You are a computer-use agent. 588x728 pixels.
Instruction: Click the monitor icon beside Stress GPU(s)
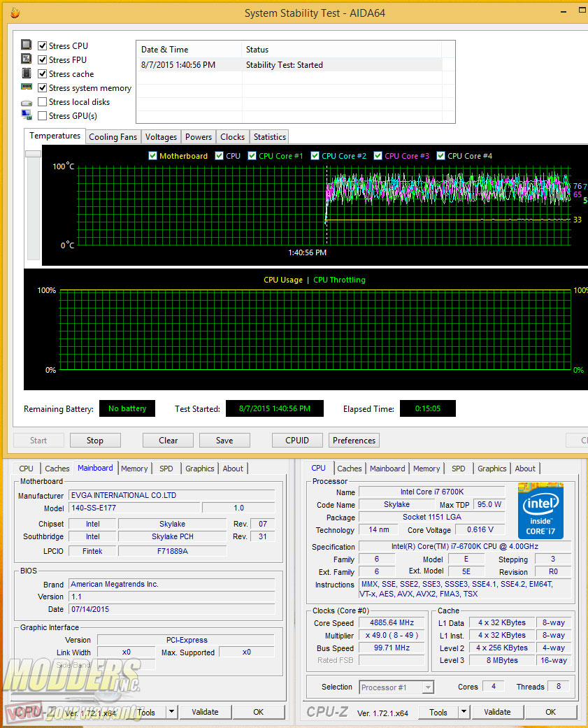coord(27,115)
